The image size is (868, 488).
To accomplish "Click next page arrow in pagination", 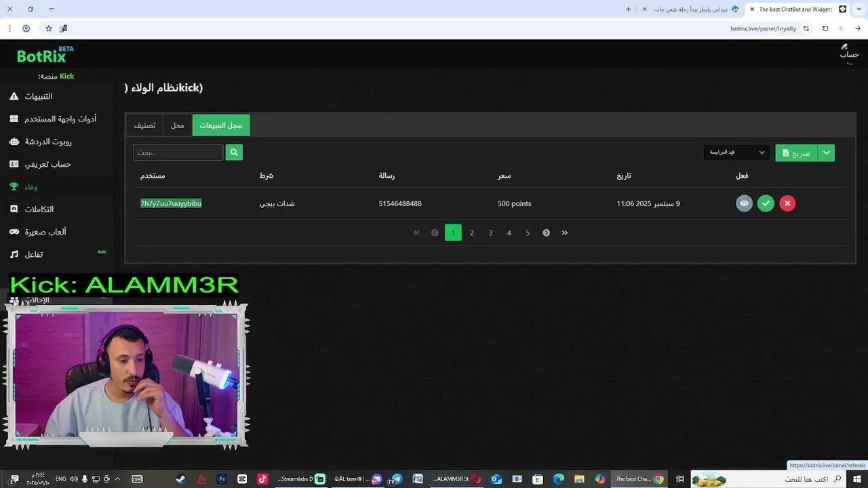I will click(546, 232).
